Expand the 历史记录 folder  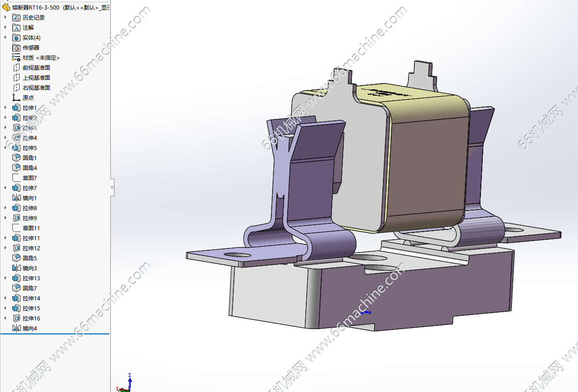click(x=5, y=17)
